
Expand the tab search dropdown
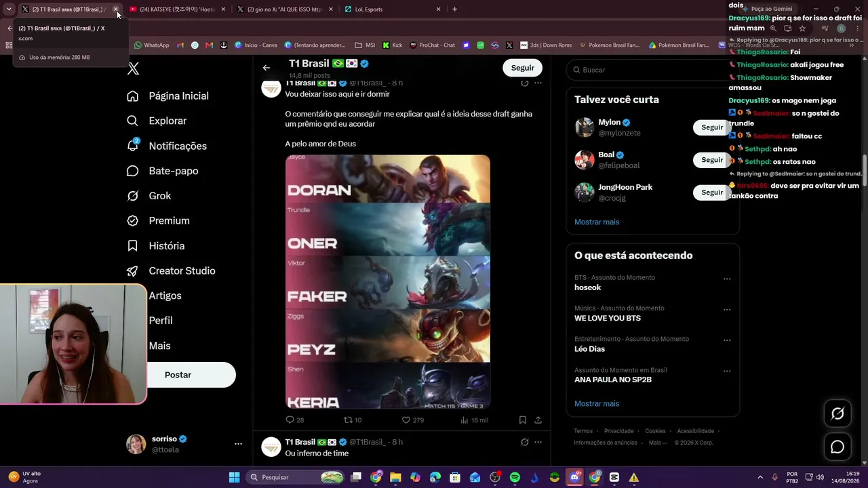(x=9, y=9)
